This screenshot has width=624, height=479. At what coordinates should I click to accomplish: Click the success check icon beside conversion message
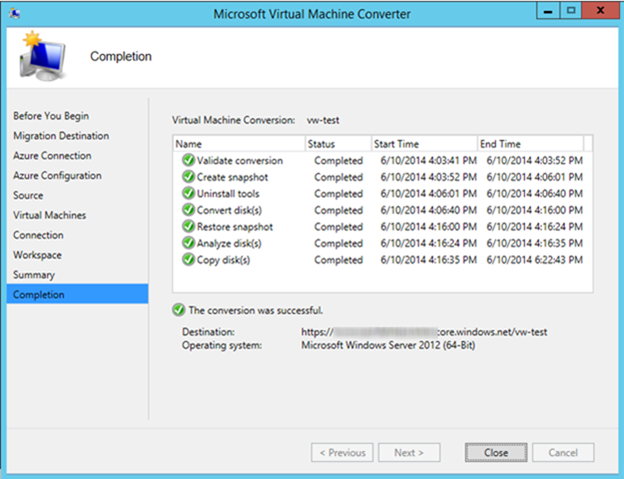(x=179, y=310)
